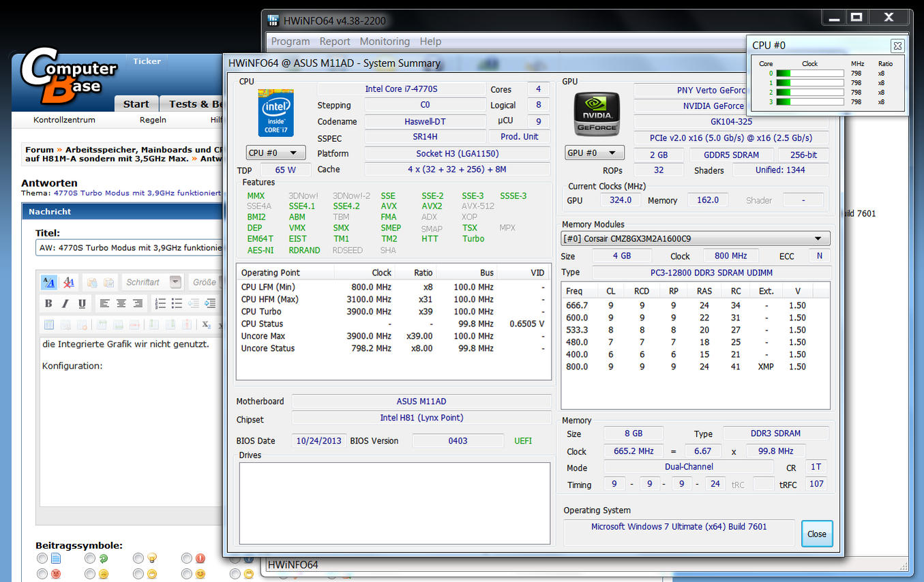The height and width of the screenshot is (582, 924).
Task: Click the Freq column header in memory table
Action: (580, 291)
